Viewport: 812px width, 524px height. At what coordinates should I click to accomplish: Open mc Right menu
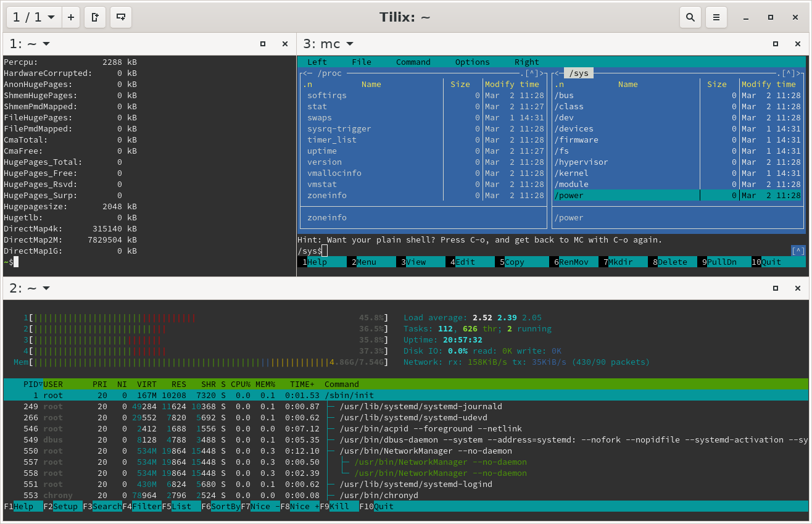527,62
